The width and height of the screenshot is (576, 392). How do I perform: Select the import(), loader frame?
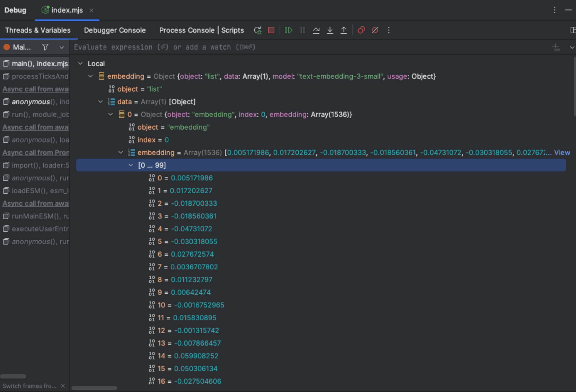click(x=35, y=165)
